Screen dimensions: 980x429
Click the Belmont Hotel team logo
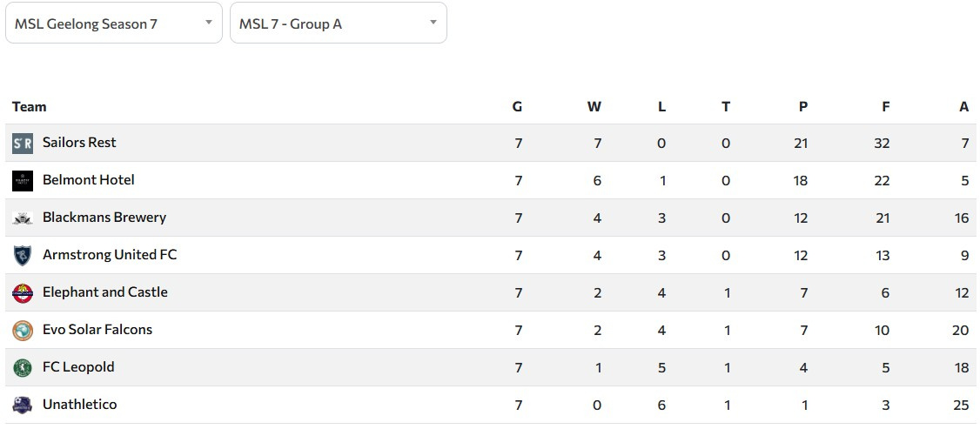click(23, 181)
